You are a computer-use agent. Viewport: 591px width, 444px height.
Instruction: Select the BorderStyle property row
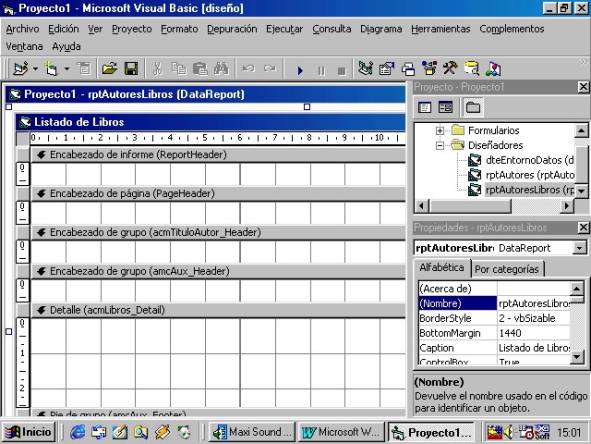495,318
